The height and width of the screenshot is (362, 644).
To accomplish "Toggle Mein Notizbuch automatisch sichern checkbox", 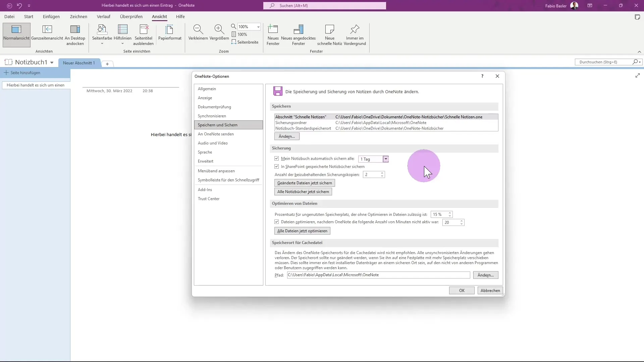I will [276, 158].
